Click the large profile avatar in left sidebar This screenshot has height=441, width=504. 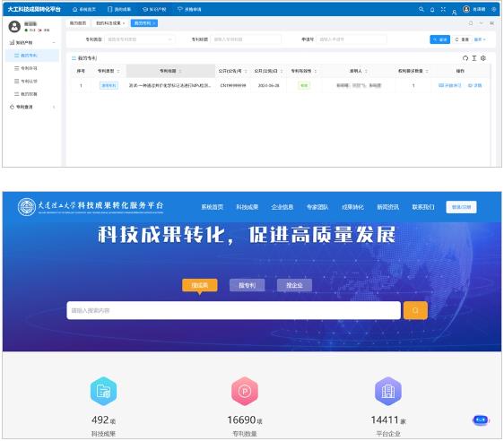point(14,26)
